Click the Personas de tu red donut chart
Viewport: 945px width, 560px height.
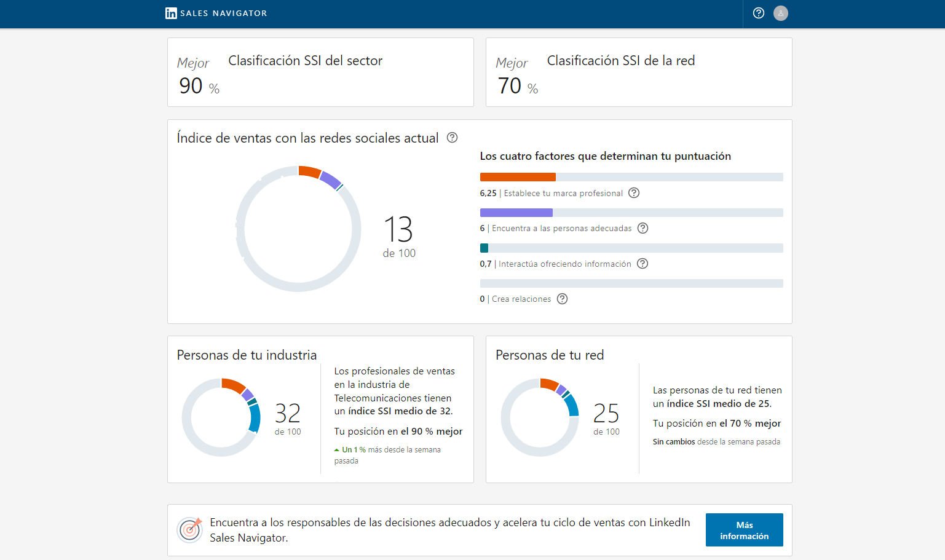(x=540, y=417)
